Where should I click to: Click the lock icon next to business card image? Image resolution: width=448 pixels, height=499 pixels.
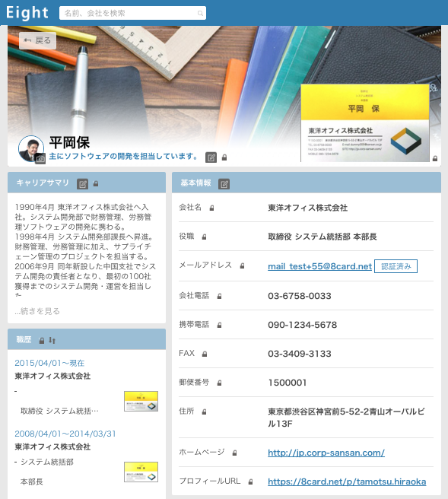pyautogui.click(x=435, y=158)
